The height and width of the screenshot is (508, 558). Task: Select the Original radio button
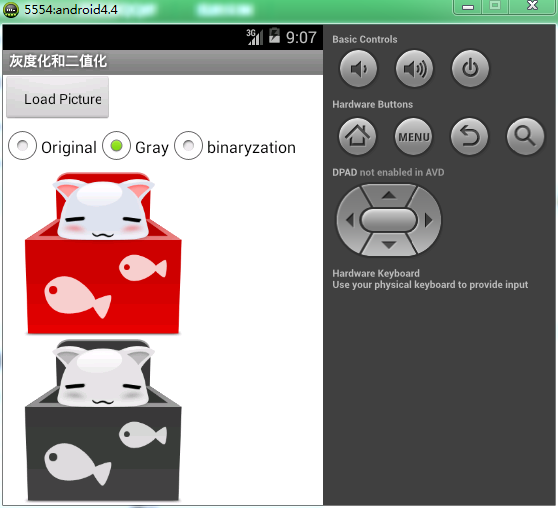tap(52, 146)
